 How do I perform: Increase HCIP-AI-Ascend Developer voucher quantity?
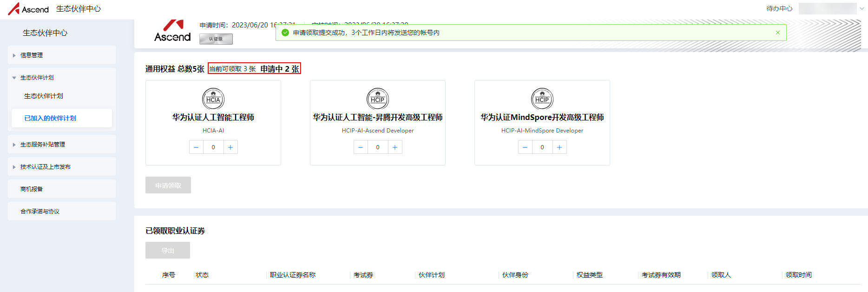point(395,147)
